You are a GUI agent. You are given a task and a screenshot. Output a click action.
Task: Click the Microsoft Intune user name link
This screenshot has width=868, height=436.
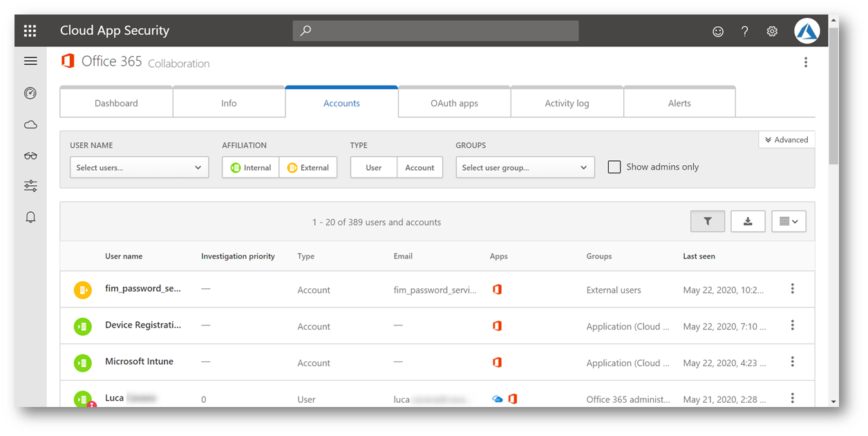(139, 361)
